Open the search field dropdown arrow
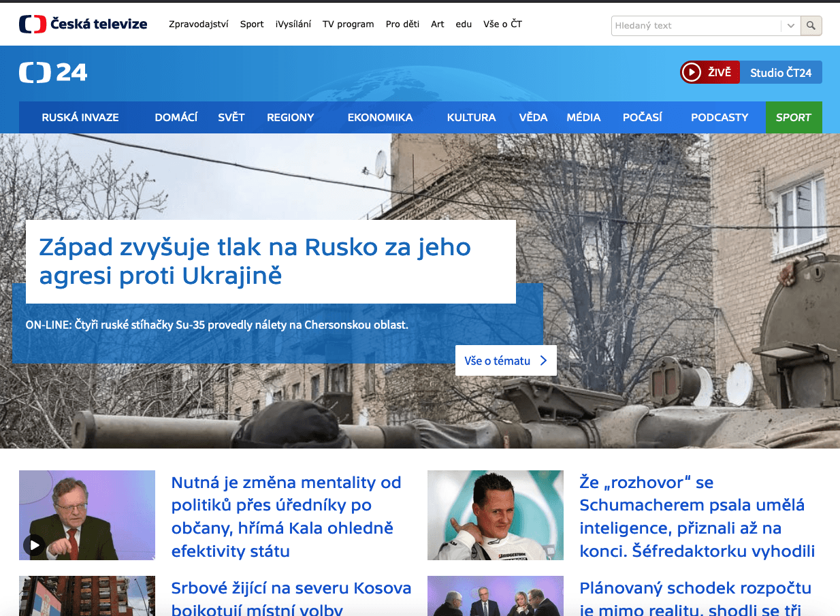 pos(790,26)
